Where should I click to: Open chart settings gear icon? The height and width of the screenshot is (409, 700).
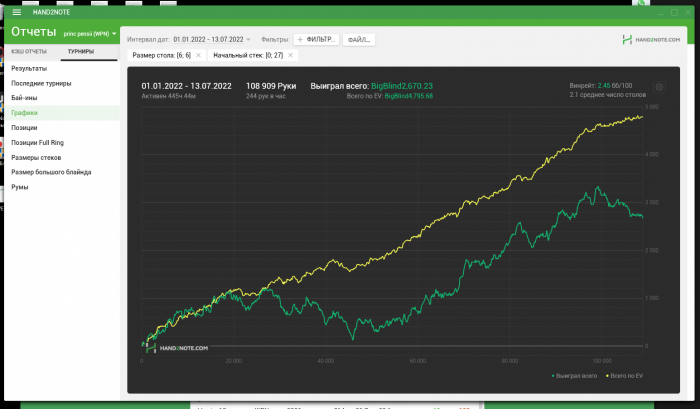(659, 87)
